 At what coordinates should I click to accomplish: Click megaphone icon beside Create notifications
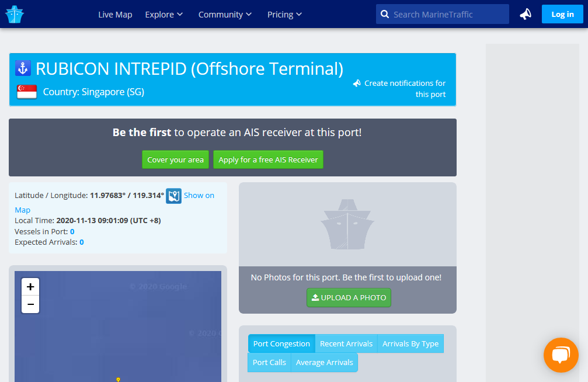point(357,84)
